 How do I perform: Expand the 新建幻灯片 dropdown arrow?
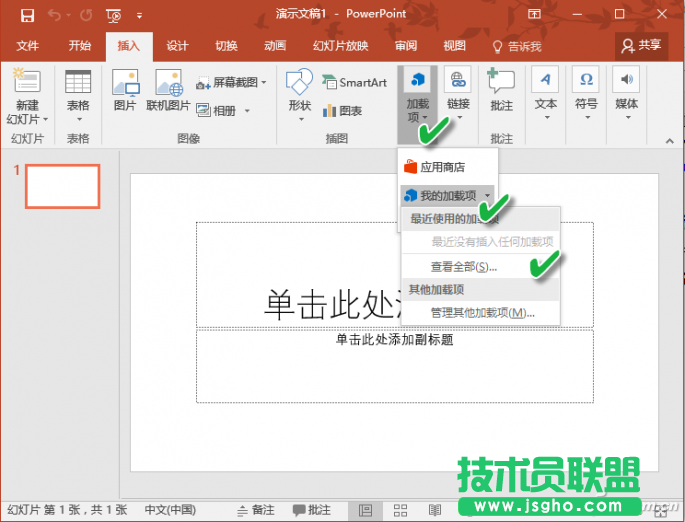click(x=45, y=119)
